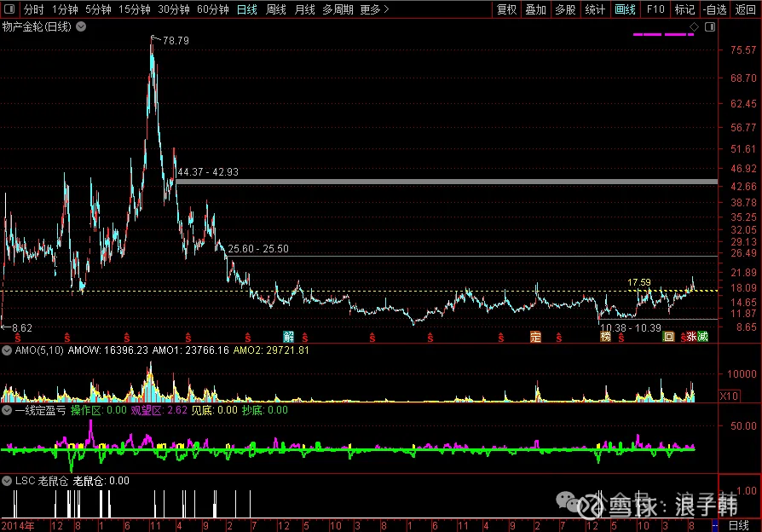This screenshot has width=762, height=532.
Task: Click the 统计 statistics button
Action: coord(595,9)
